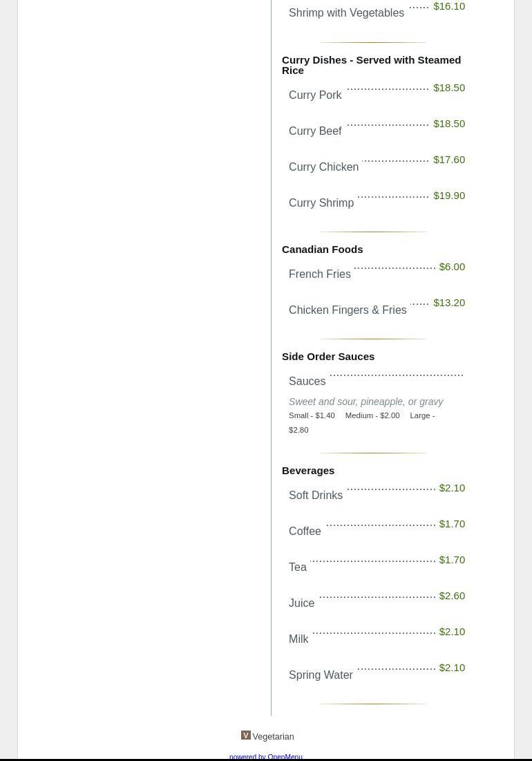
Task: Click the Milk beverage entry
Action: (x=298, y=639)
